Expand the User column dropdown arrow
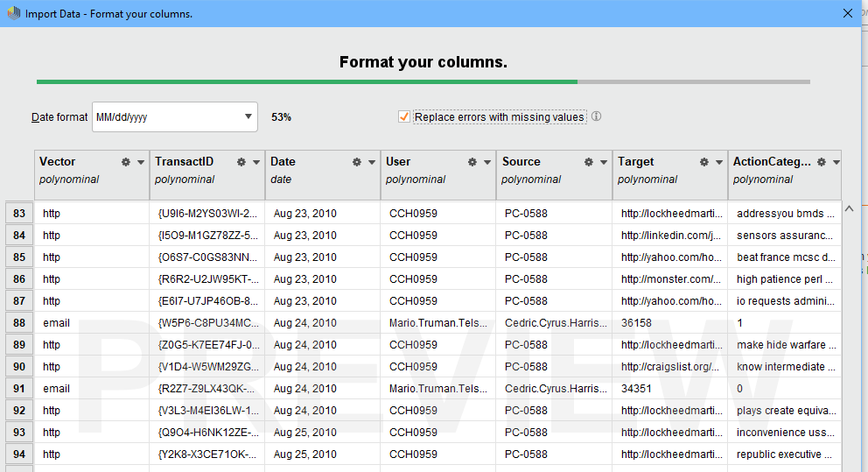 [x=487, y=162]
